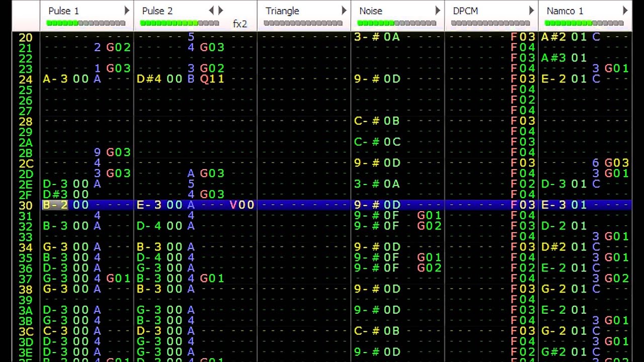644x362 pixels.
Task: Select Q11 effect in Pulse 2 row 24
Action: [x=212, y=79]
